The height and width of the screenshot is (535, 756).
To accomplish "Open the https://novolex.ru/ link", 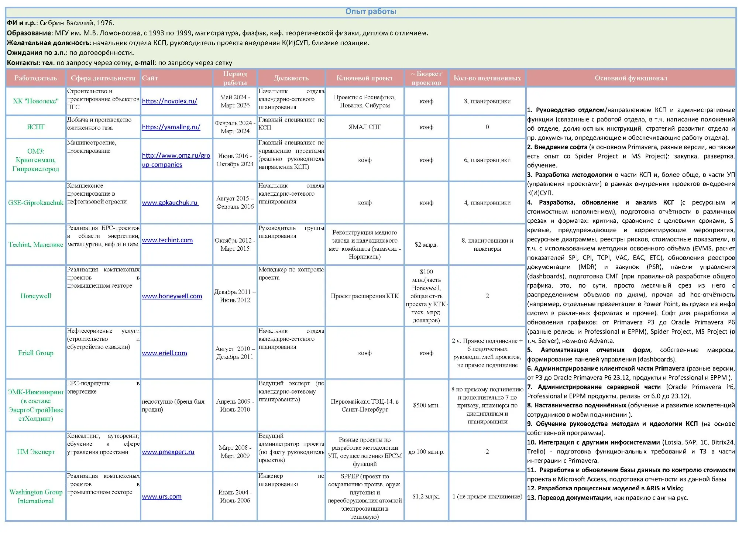I will coord(169,101).
